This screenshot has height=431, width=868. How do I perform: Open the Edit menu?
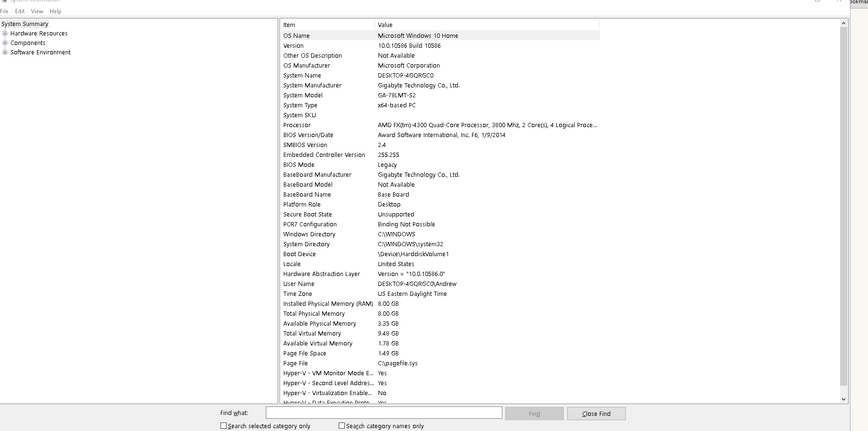pyautogui.click(x=20, y=11)
